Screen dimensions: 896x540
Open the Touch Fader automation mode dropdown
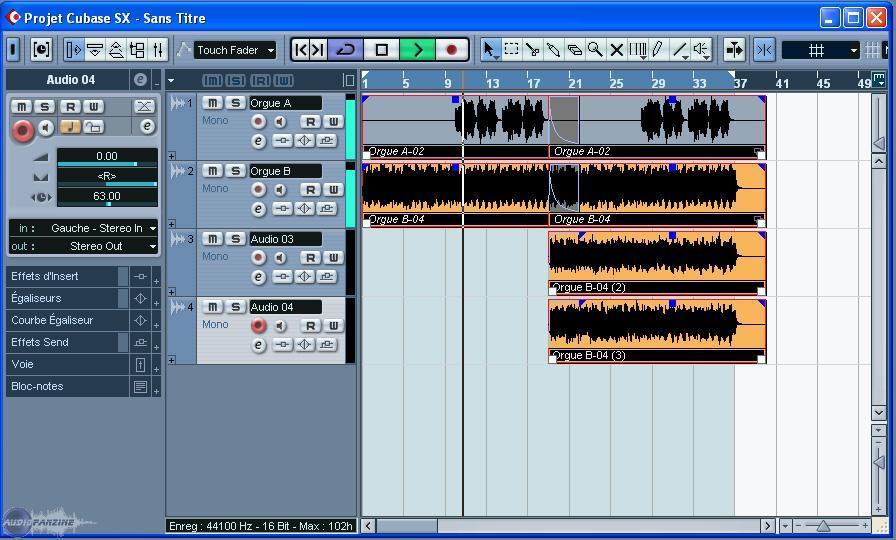point(235,50)
